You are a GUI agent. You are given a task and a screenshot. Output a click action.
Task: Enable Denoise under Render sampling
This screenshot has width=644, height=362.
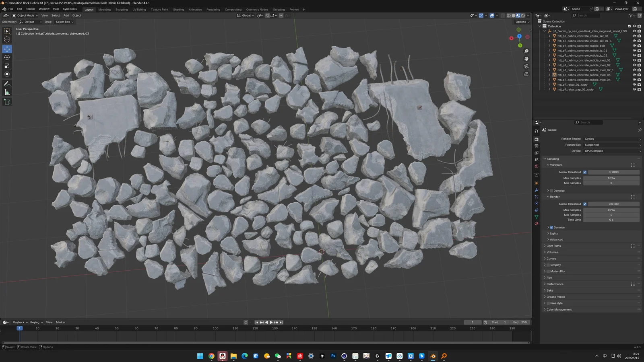551,227
